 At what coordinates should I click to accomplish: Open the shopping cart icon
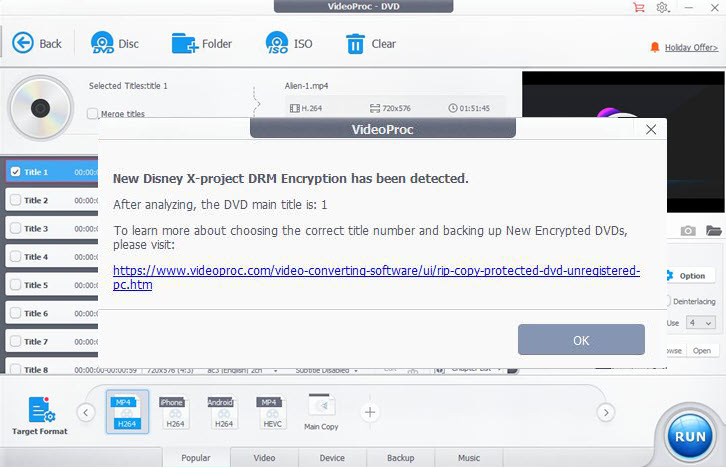point(639,7)
